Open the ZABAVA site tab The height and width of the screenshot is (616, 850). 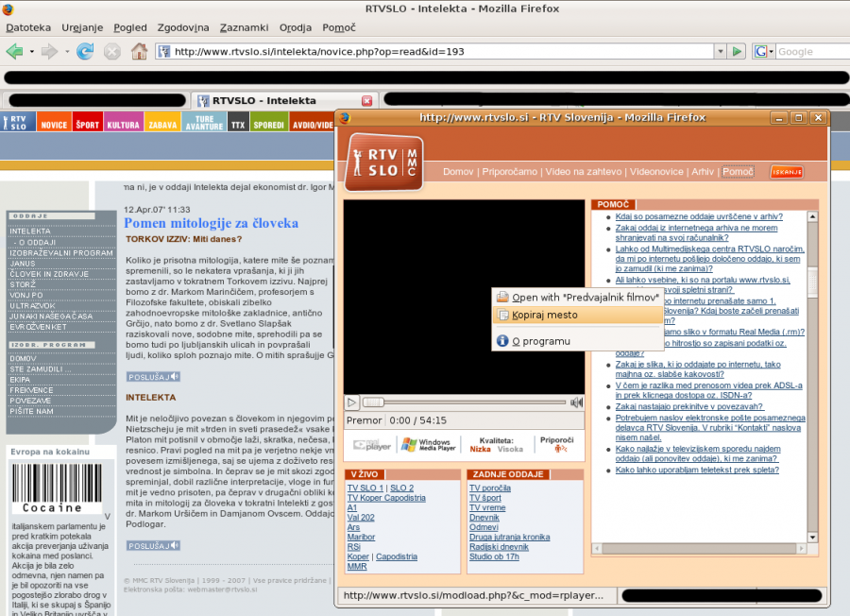coord(162,123)
